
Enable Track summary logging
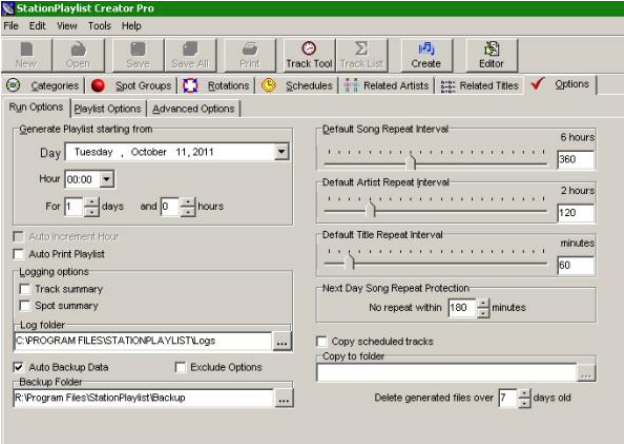pos(25,289)
